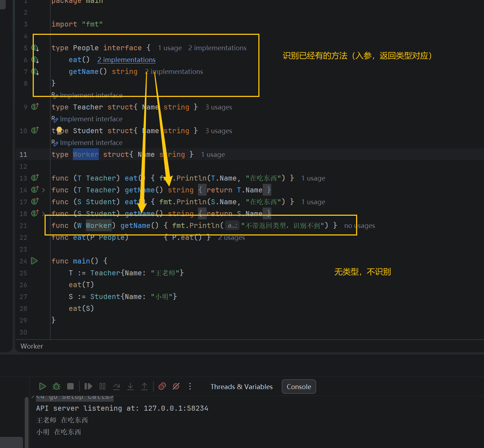484x448 pixels.
Task: Toggle Mute Breakpoints icon
Action: (176, 386)
